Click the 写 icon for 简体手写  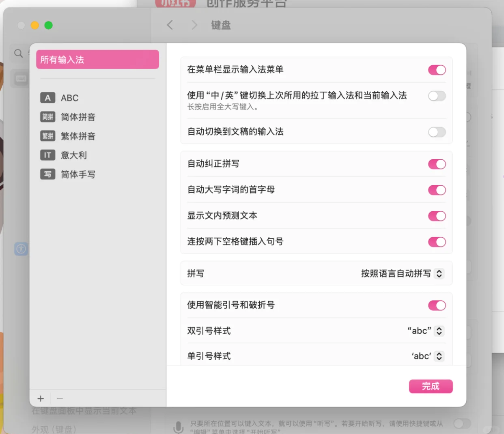[x=47, y=174]
